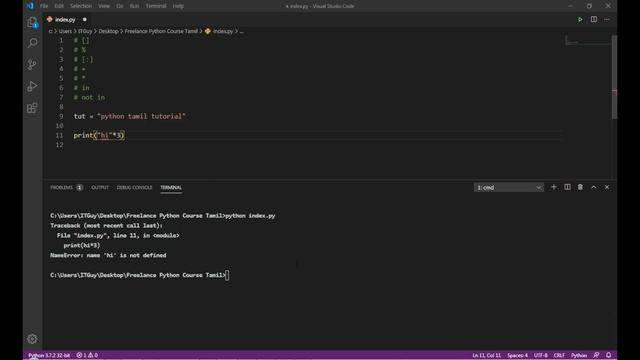The width and height of the screenshot is (640, 360).
Task: Click the terminal prompt input line
Action: [139, 275]
